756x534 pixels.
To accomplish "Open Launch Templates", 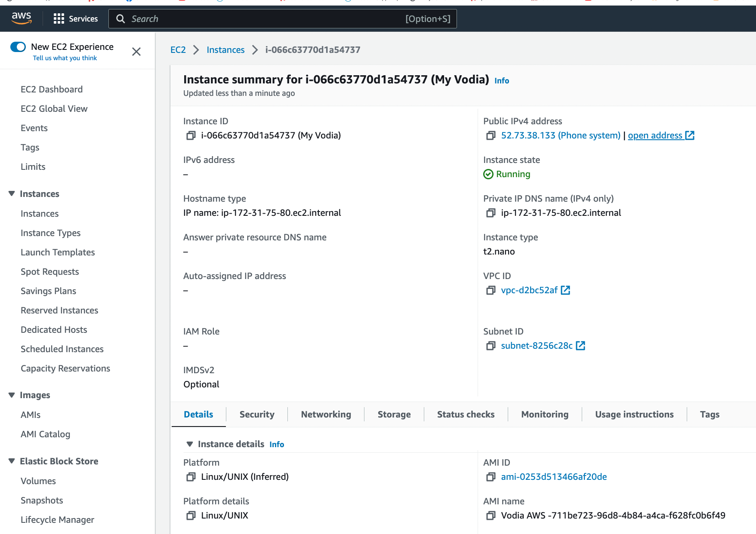I will (58, 252).
